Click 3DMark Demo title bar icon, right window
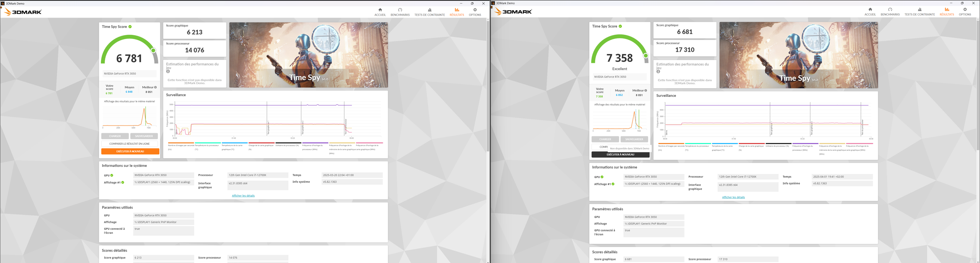Image resolution: width=980 pixels, height=263 pixels. [493, 3]
